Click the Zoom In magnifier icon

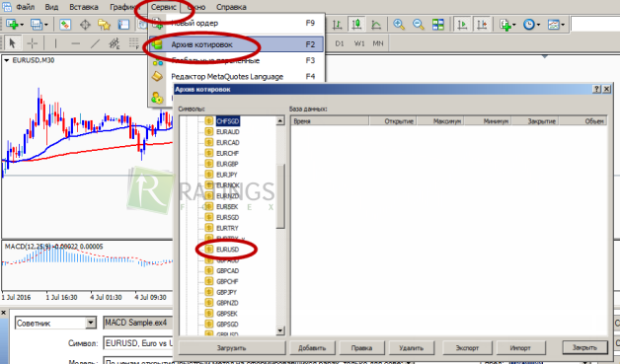[x=399, y=25]
